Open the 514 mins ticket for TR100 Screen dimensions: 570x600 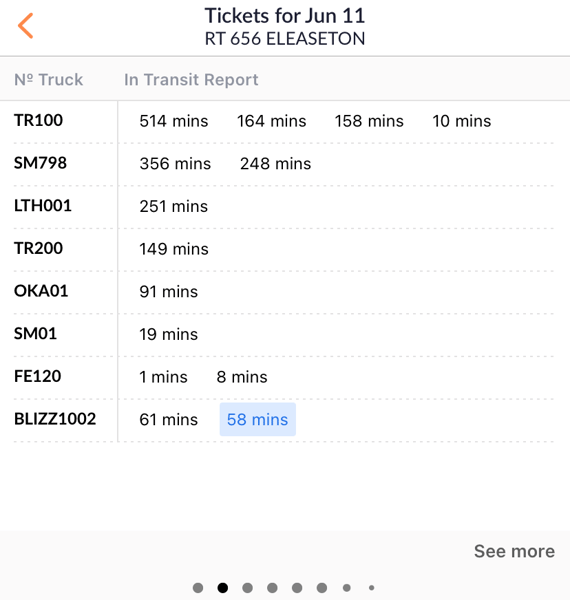(x=174, y=121)
